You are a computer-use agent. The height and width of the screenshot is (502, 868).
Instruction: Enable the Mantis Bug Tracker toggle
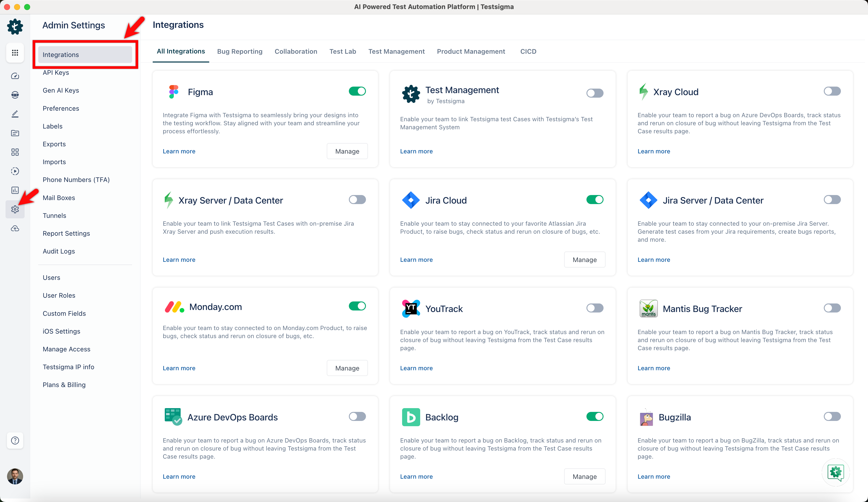[x=832, y=308]
